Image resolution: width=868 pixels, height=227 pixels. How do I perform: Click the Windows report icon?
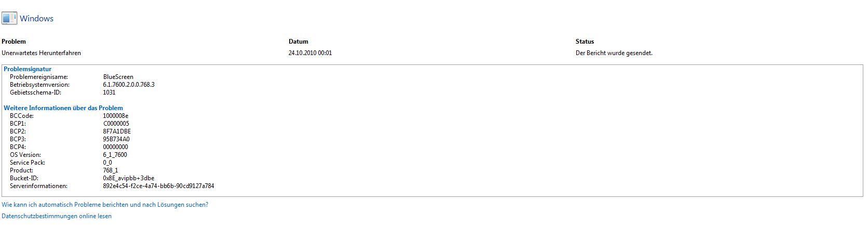[x=9, y=18]
